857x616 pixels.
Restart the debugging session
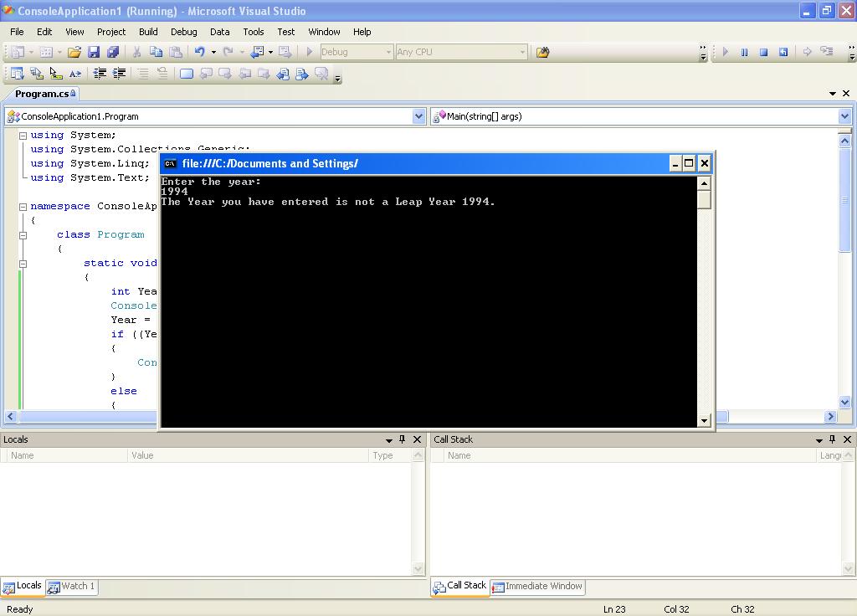[784, 52]
